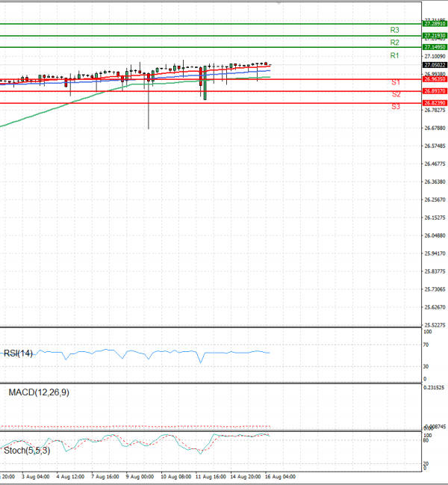Select the red 26.89370 price tag
The image size is (448, 485).
point(435,91)
